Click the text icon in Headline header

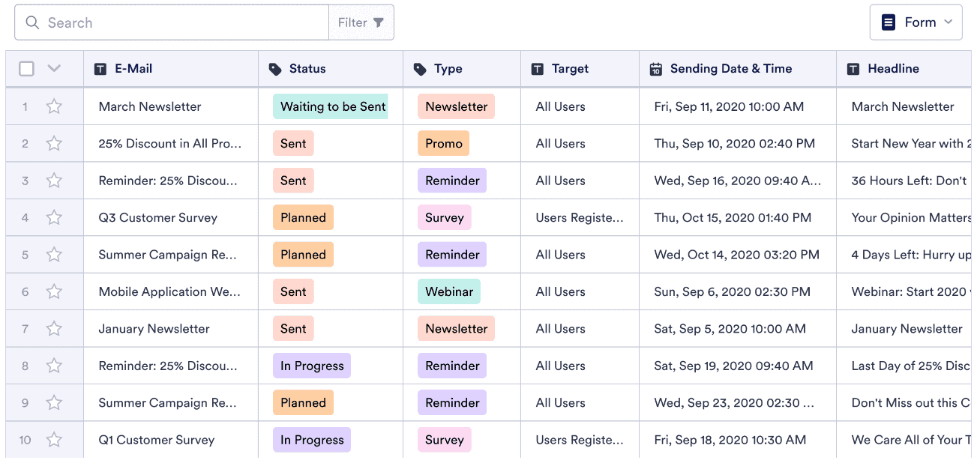point(853,69)
